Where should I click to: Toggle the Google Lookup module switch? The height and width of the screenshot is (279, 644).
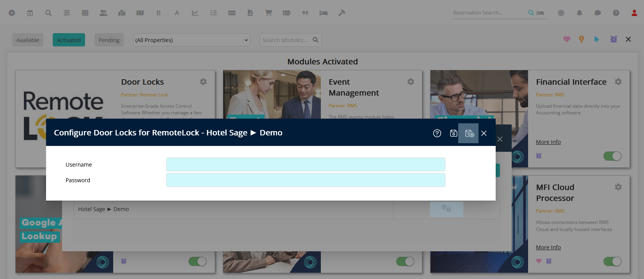tap(197, 261)
